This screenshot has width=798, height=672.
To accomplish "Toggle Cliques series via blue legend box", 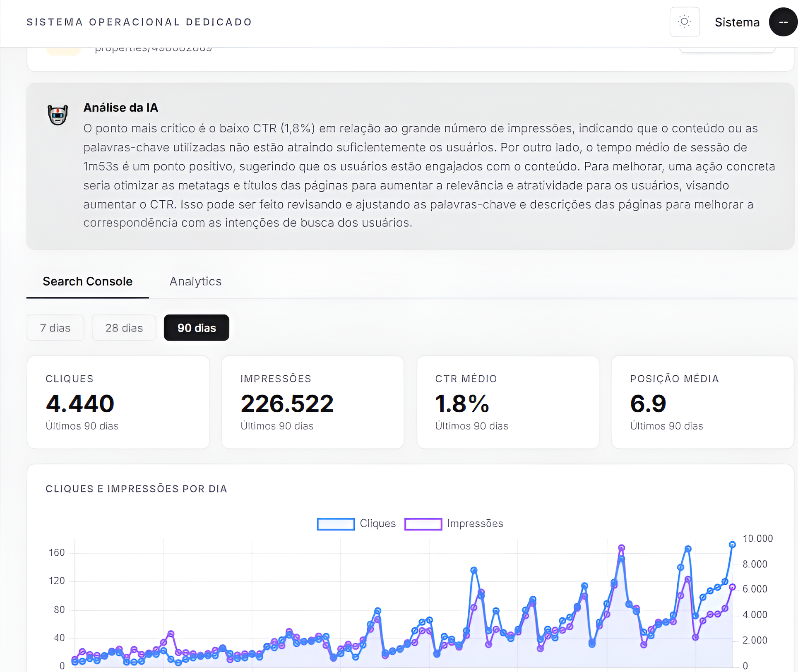I will pos(336,524).
